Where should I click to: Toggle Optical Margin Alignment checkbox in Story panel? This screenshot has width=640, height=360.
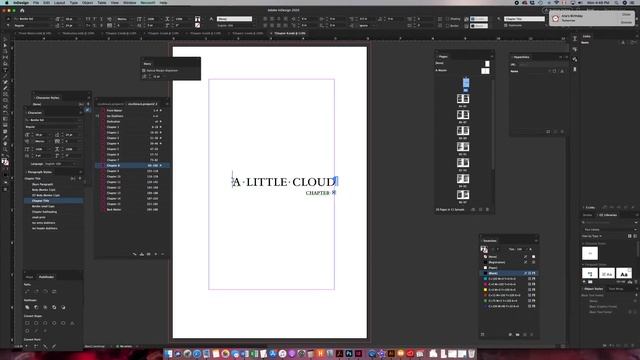click(144, 70)
